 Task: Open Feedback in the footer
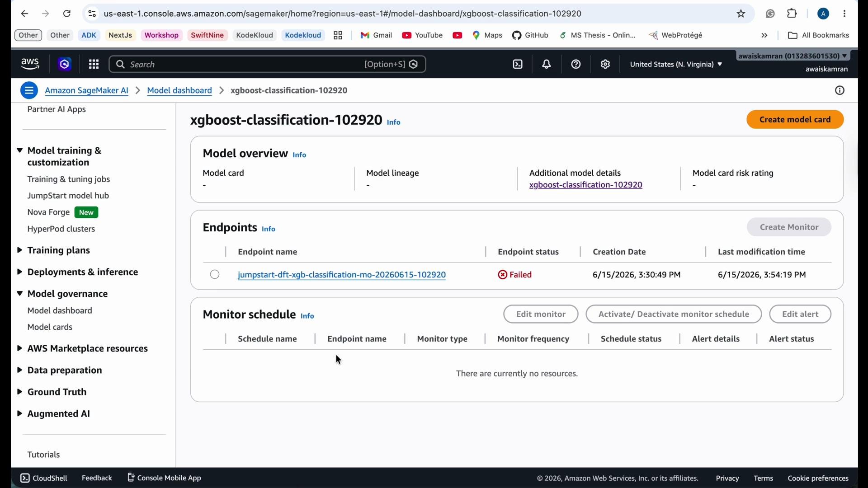97,479
